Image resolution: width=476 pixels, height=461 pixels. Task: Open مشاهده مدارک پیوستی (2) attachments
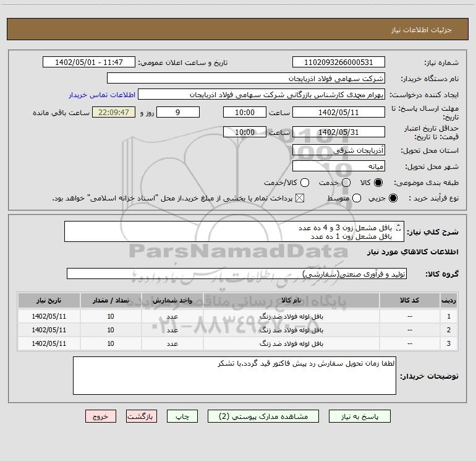(263, 416)
